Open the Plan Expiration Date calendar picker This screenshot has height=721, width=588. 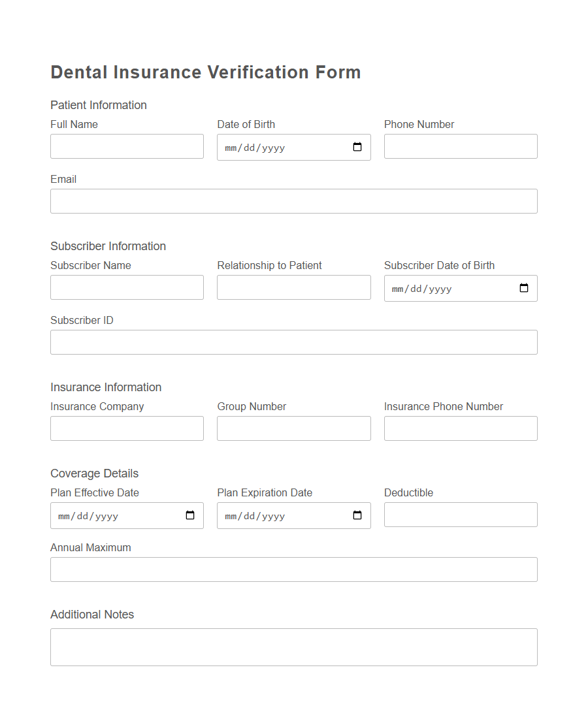tap(357, 515)
